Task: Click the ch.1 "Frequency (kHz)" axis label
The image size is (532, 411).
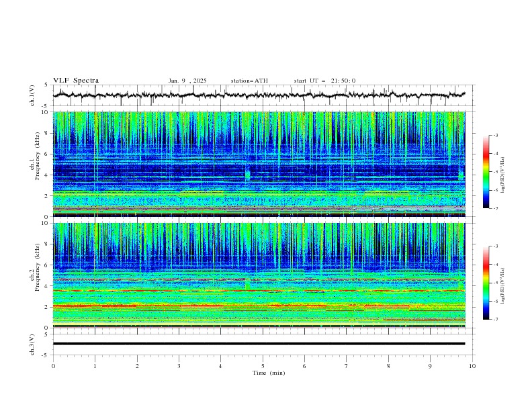Action: click(38, 156)
